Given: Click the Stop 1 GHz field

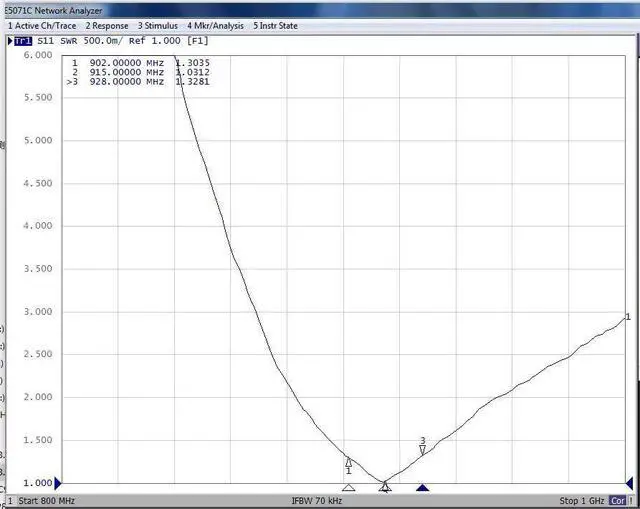Looking at the screenshot, I should pyautogui.click(x=583, y=500).
